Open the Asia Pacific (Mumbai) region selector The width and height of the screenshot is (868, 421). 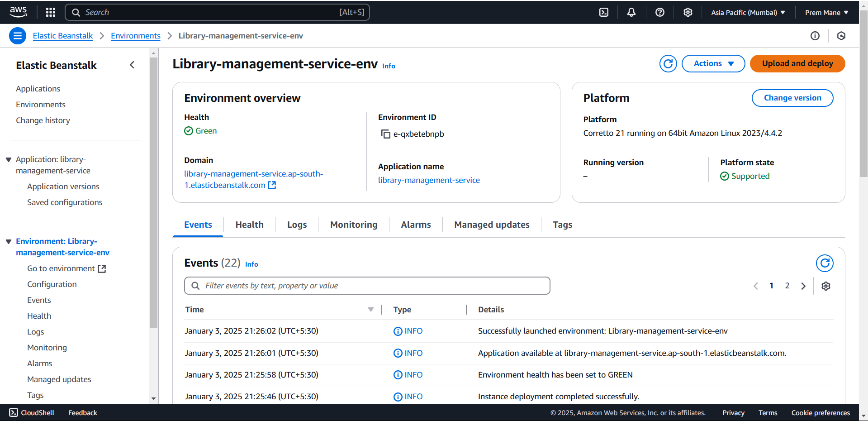[x=748, y=13]
